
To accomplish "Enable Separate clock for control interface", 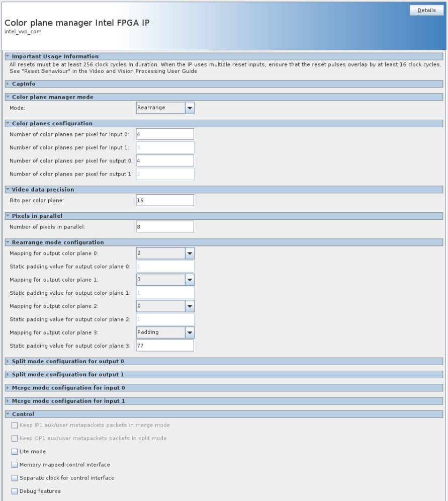I will [15, 478].
